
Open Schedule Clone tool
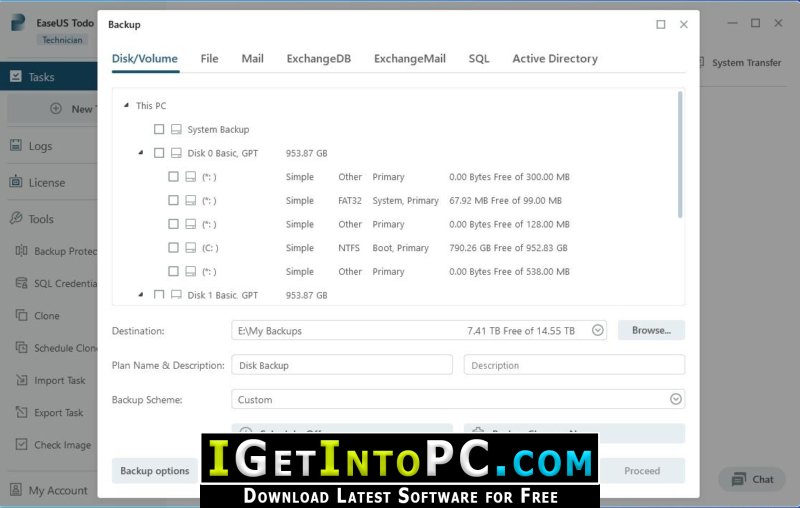click(x=56, y=348)
